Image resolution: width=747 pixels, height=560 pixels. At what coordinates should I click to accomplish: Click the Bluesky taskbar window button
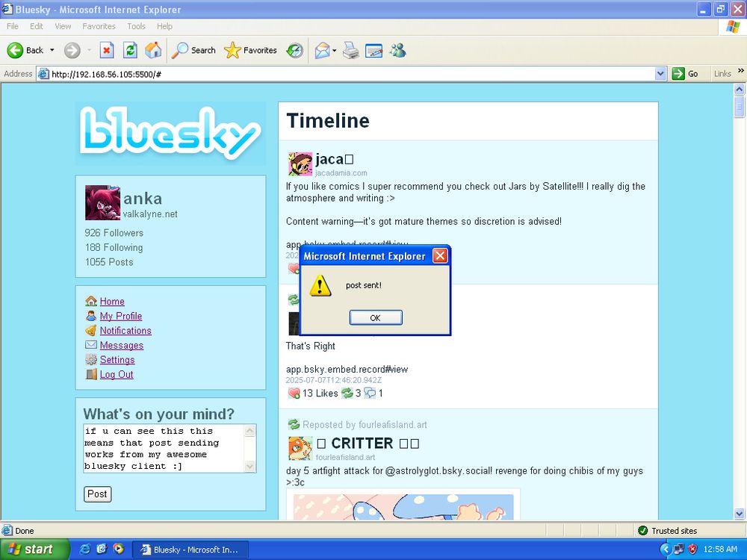[189, 550]
